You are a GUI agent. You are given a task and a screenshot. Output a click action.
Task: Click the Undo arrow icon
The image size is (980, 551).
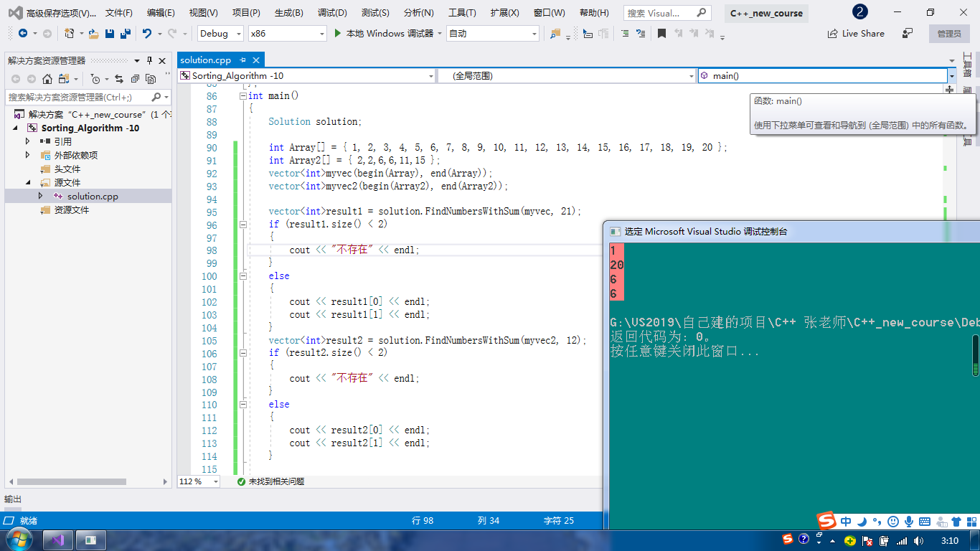click(x=147, y=34)
